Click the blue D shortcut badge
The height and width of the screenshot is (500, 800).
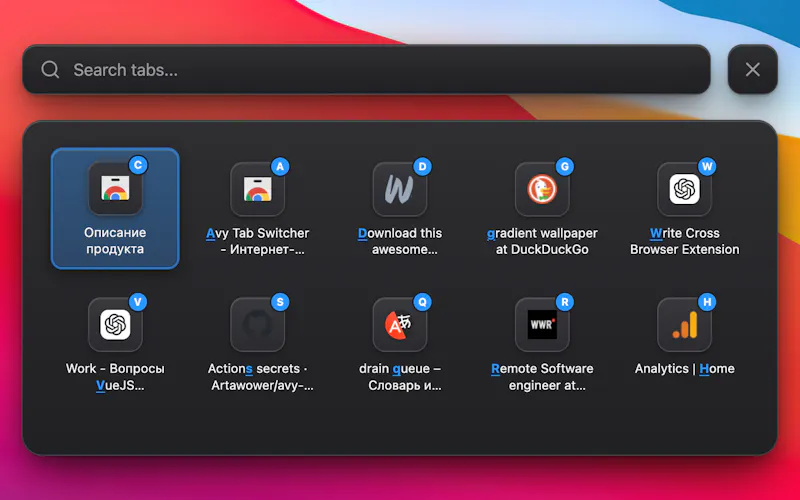coord(422,166)
